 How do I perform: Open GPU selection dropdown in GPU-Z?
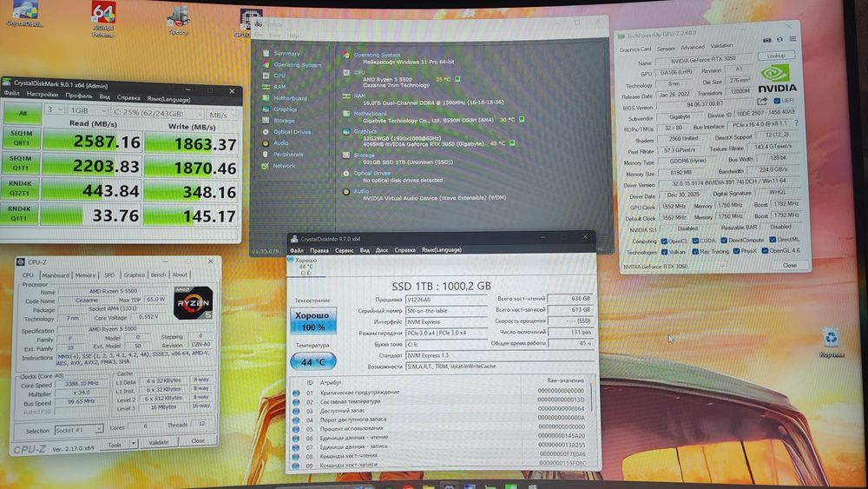(674, 267)
